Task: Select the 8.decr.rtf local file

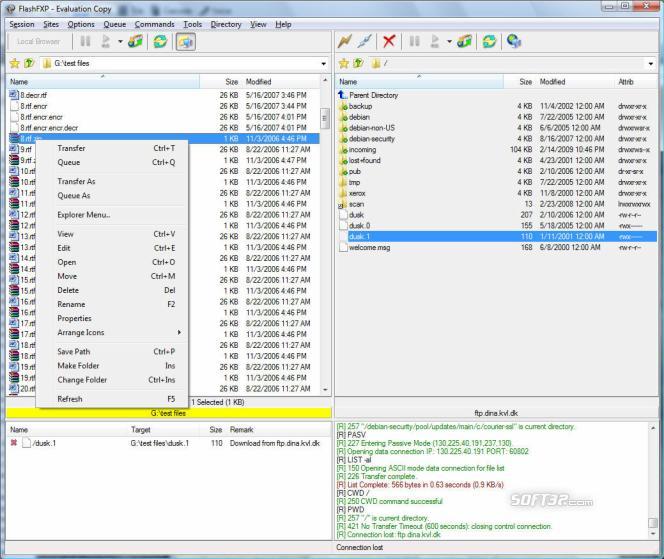Action: click(x=28, y=95)
